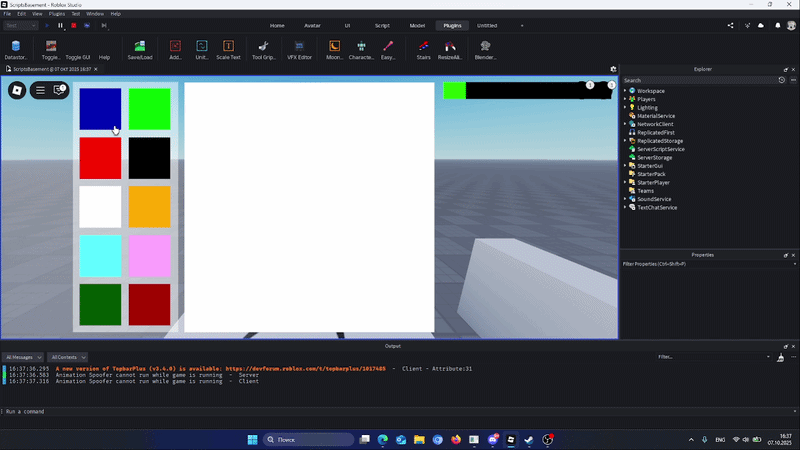
Task: Open the Window menu
Action: [x=94, y=14]
